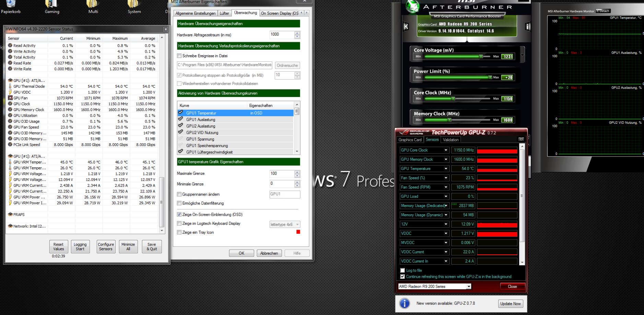
Task: Toggle GPU2 Auslastung curve checkmark
Action: pos(180,125)
